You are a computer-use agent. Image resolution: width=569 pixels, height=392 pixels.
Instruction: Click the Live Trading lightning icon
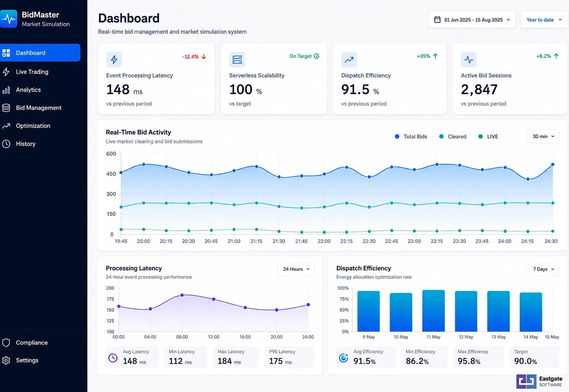coord(6,72)
